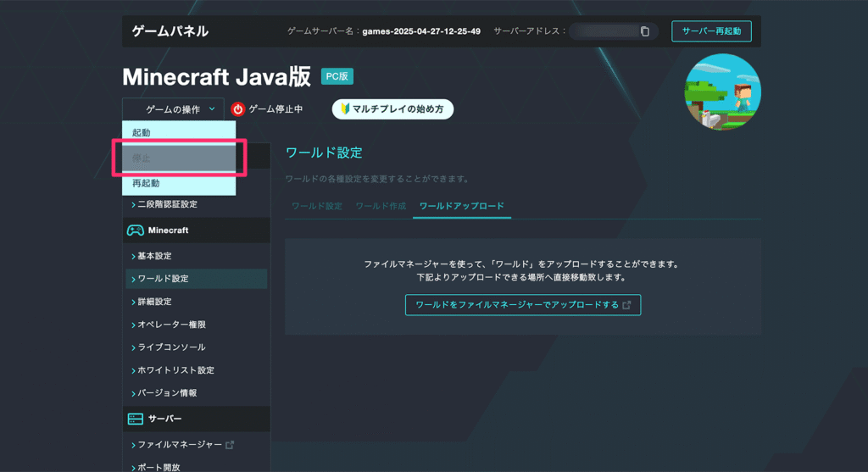The image size is (868, 472).
Task: Click the Minecraft Java版 heading
Action: (216, 77)
